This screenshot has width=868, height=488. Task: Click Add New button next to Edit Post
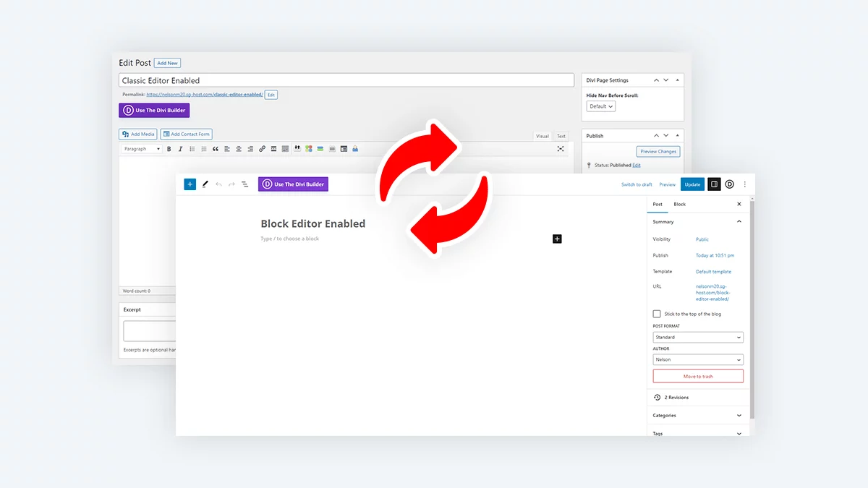(x=167, y=63)
